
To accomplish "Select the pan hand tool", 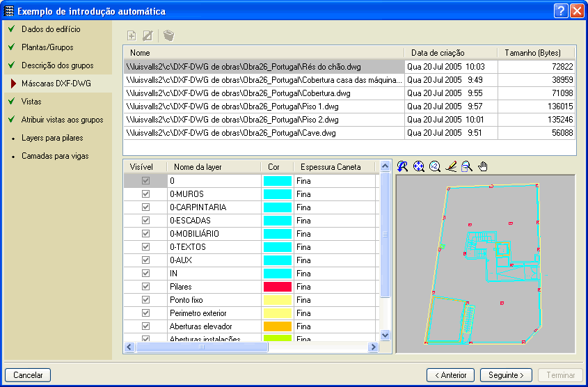I will [x=483, y=166].
